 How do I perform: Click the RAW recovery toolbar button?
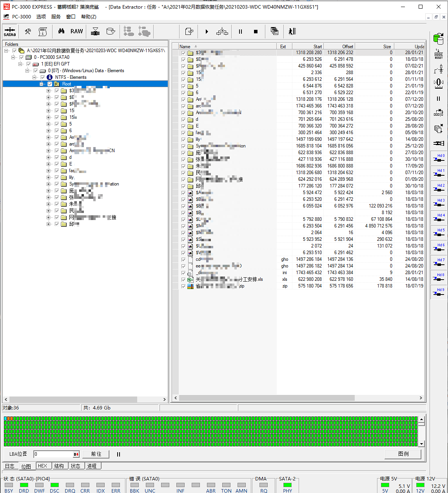(x=76, y=31)
